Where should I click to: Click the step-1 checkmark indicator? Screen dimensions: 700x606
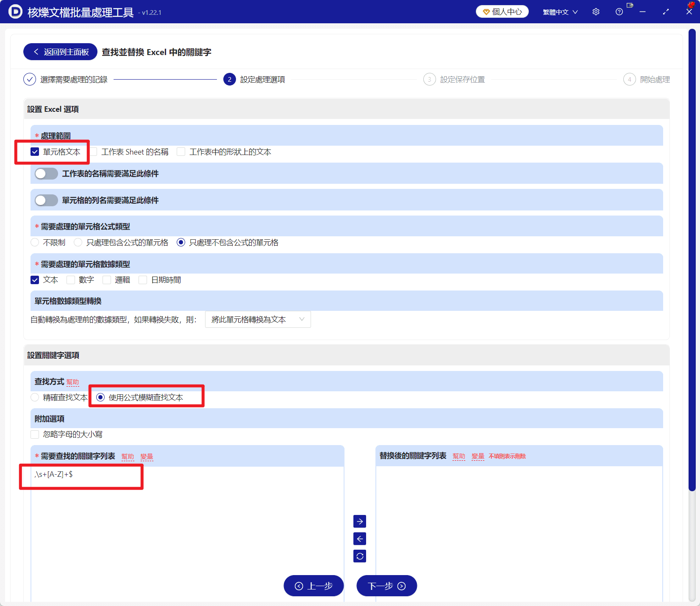click(29, 79)
